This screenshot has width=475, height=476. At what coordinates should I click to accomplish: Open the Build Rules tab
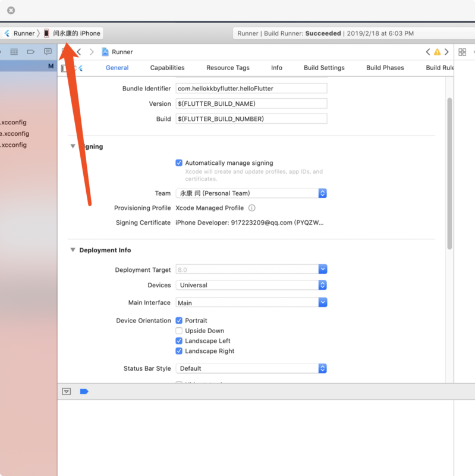439,68
